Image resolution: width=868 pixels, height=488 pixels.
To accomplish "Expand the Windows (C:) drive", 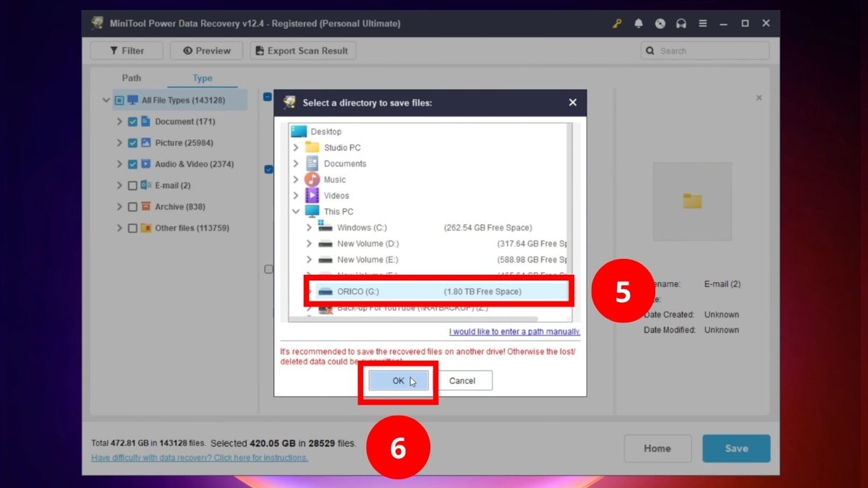I will tap(309, 228).
